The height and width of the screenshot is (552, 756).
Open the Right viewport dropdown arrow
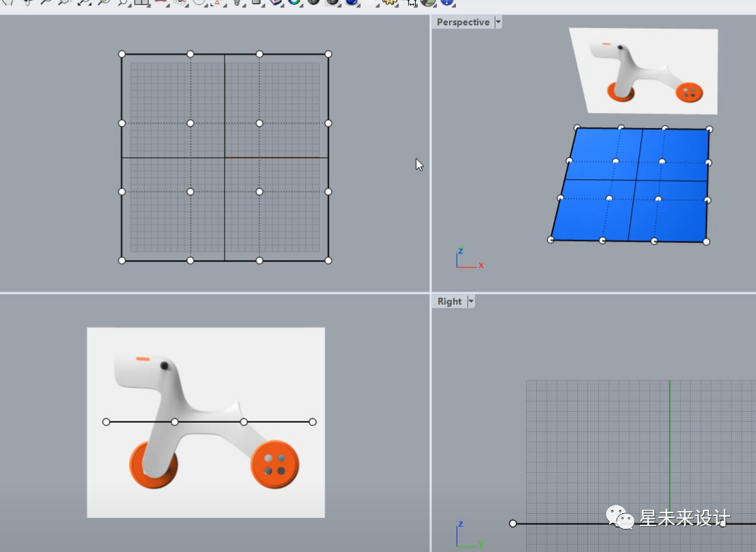pyautogui.click(x=471, y=302)
